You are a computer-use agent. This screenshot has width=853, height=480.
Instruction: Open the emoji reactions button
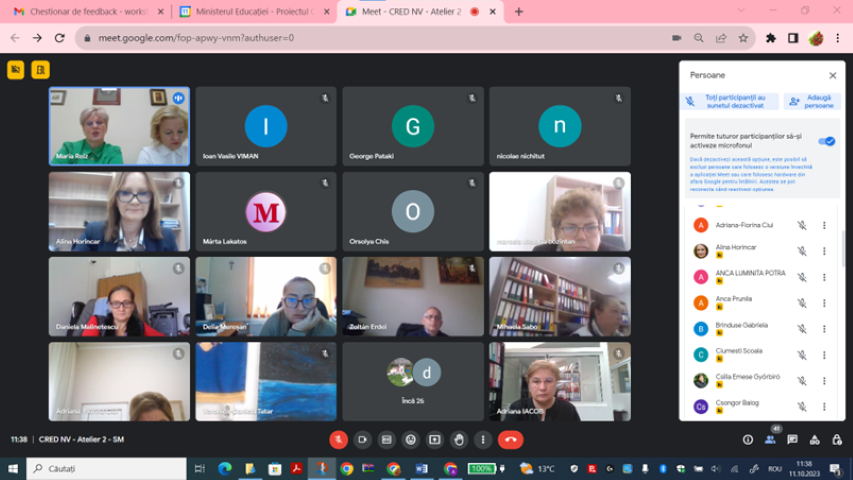[410, 439]
